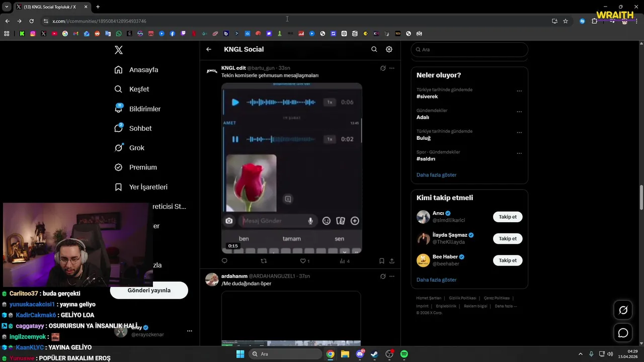The width and height of the screenshot is (644, 362).
Task: Open more options for Buluğ trend
Action: coord(519,133)
